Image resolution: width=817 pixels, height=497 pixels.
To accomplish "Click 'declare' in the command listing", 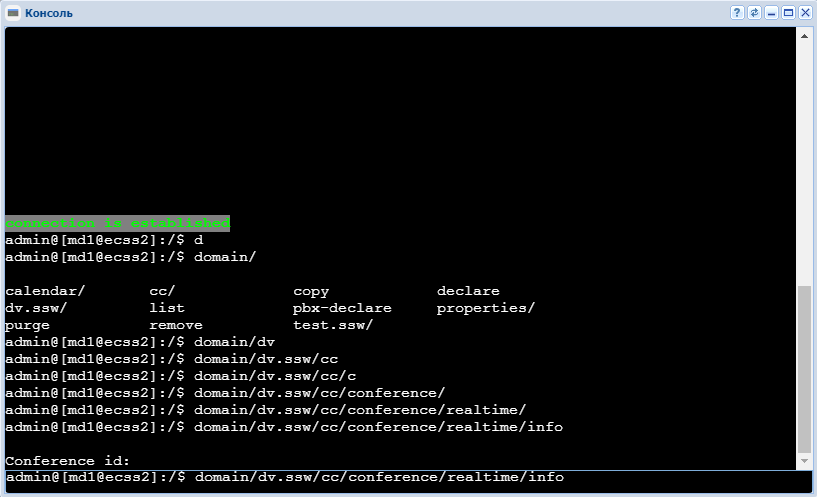I will 467,291.
